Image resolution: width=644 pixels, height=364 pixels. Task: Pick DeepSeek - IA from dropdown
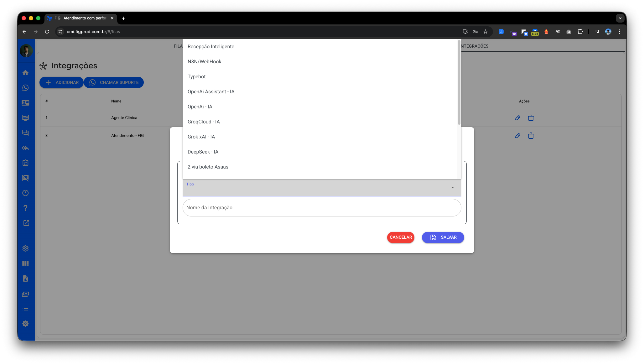tap(203, 152)
